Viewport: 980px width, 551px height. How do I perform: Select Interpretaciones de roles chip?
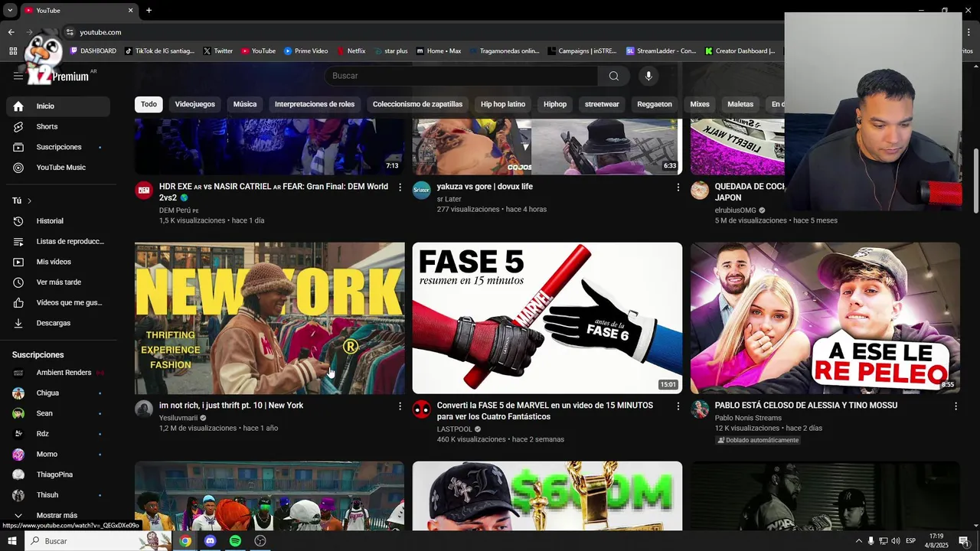[315, 104]
